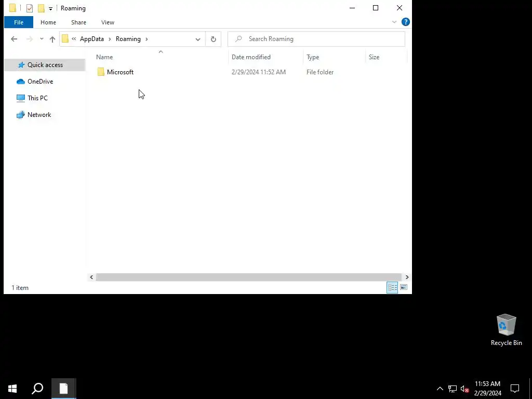Click the horizontal scrollbar left arrow
This screenshot has height=399, width=532.
[x=91, y=277]
